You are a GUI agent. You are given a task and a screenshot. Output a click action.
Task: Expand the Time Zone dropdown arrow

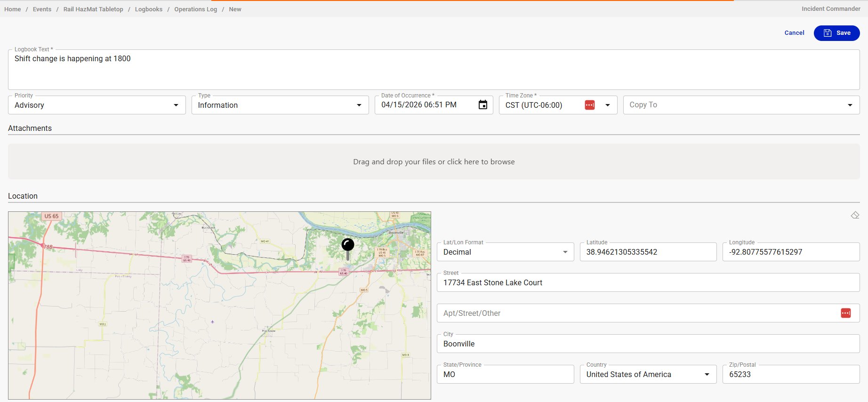tap(607, 105)
